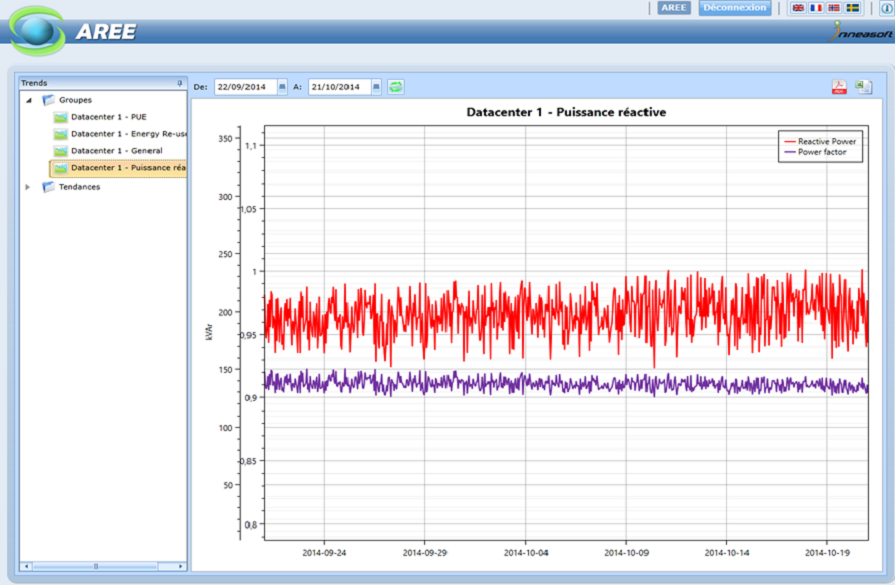Expand the Tendances tree node

click(x=27, y=187)
